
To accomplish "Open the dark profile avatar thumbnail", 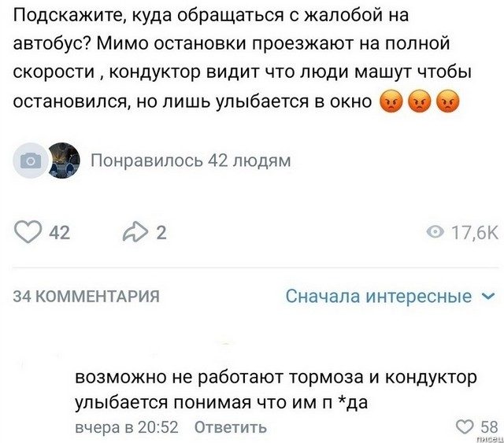I will click(x=63, y=161).
